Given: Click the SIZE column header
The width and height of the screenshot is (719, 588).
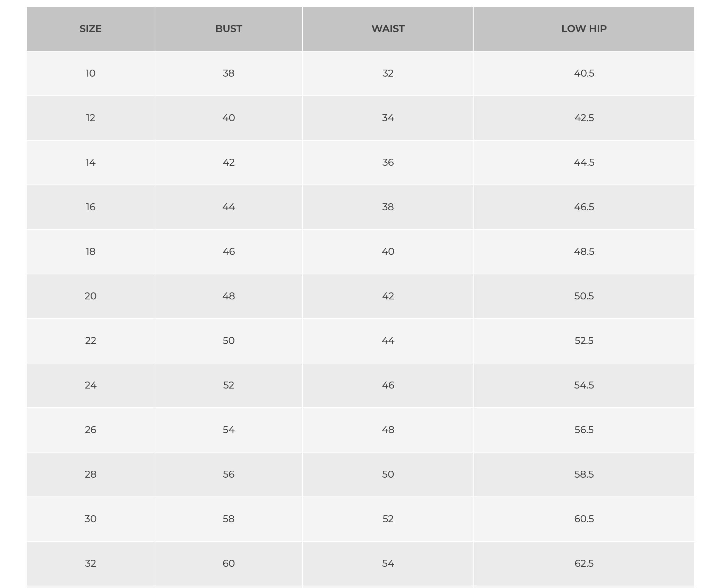Looking at the screenshot, I should tap(91, 29).
